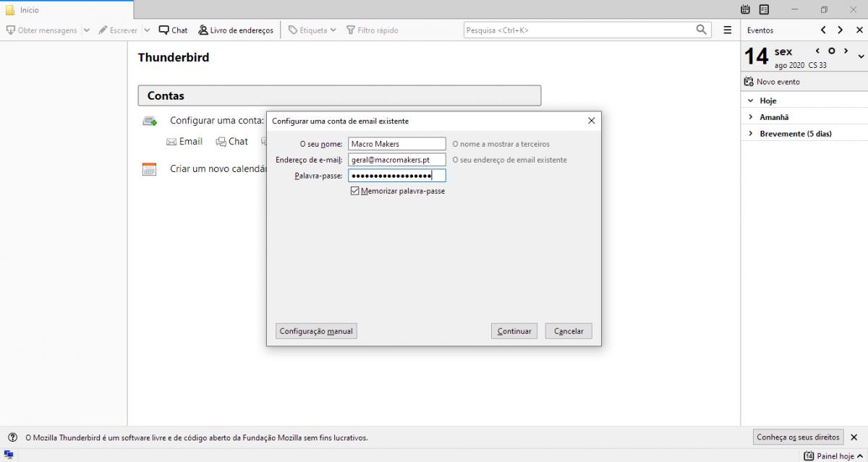Click Novo evento in events pane
The width and height of the screenshot is (868, 462).
point(772,82)
